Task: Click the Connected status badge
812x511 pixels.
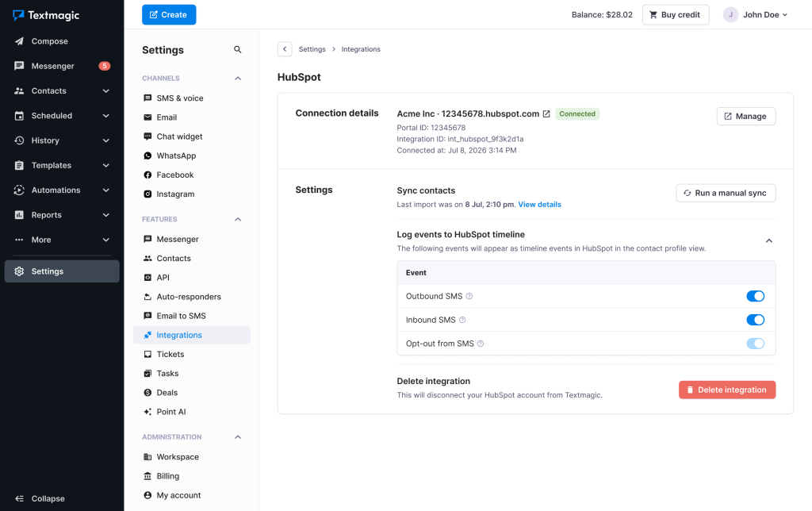Action: pos(577,114)
